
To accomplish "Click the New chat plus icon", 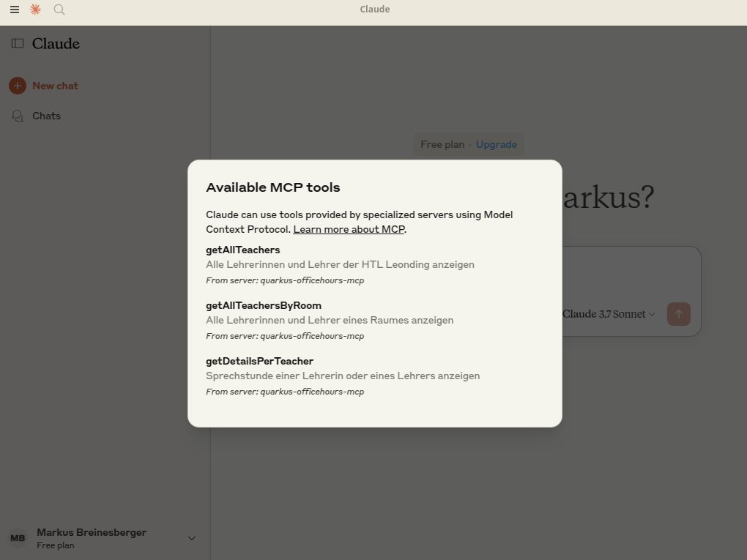I will coord(18,86).
